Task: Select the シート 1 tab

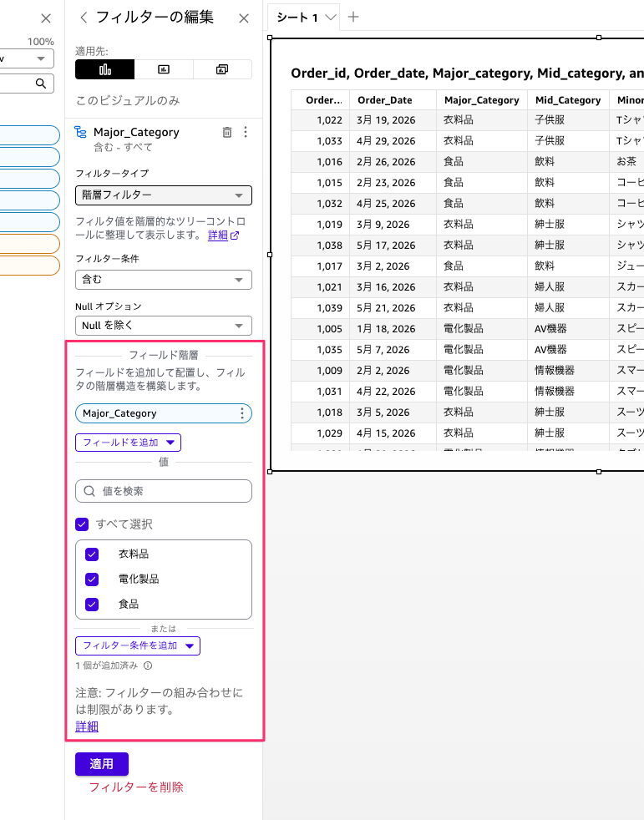Action: [x=297, y=18]
